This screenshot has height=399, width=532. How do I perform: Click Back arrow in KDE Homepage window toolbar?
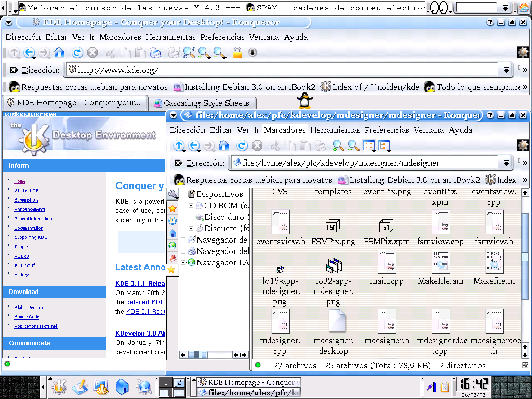pos(29,52)
